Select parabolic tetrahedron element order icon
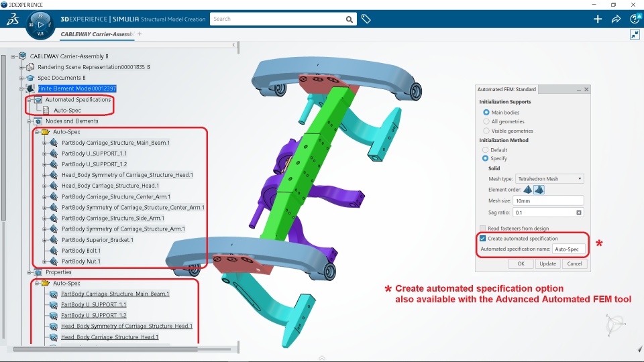Viewport: 644px width, 362px height. (539, 190)
